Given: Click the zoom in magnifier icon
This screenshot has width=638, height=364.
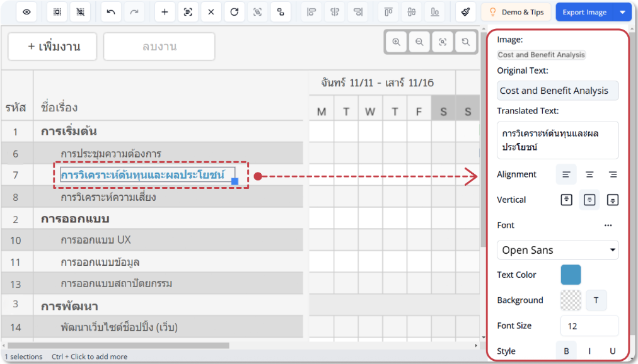Looking at the screenshot, I should pos(397,42).
